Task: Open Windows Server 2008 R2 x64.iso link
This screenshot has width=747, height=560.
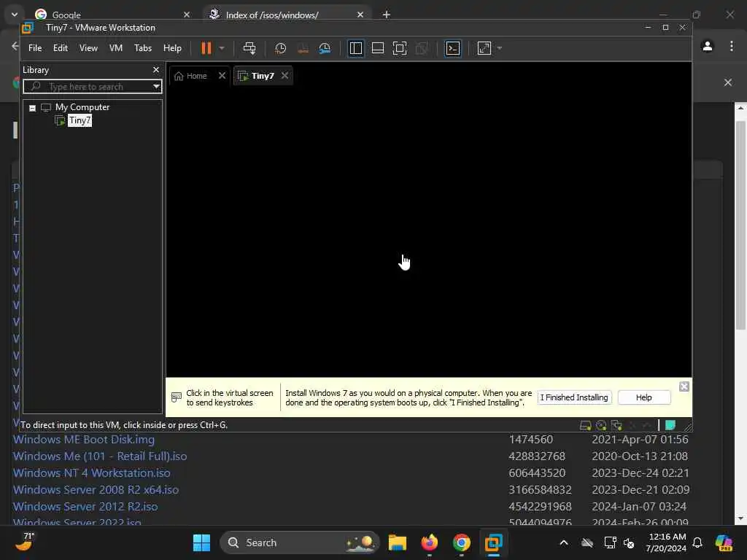Action: (x=96, y=489)
